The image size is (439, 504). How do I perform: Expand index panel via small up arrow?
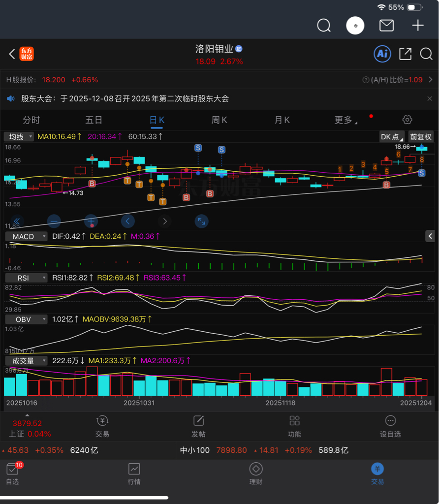pyautogui.click(x=28, y=415)
